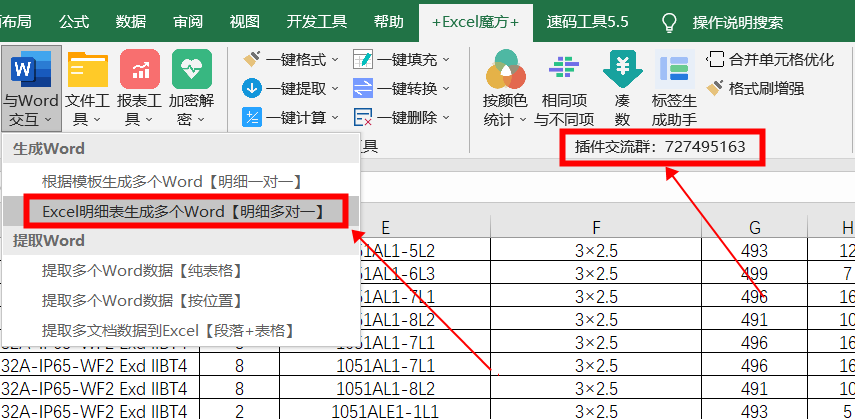This screenshot has width=855, height=419.
Task: Expand the 一键格式 dropdown arrow
Action: click(x=335, y=59)
